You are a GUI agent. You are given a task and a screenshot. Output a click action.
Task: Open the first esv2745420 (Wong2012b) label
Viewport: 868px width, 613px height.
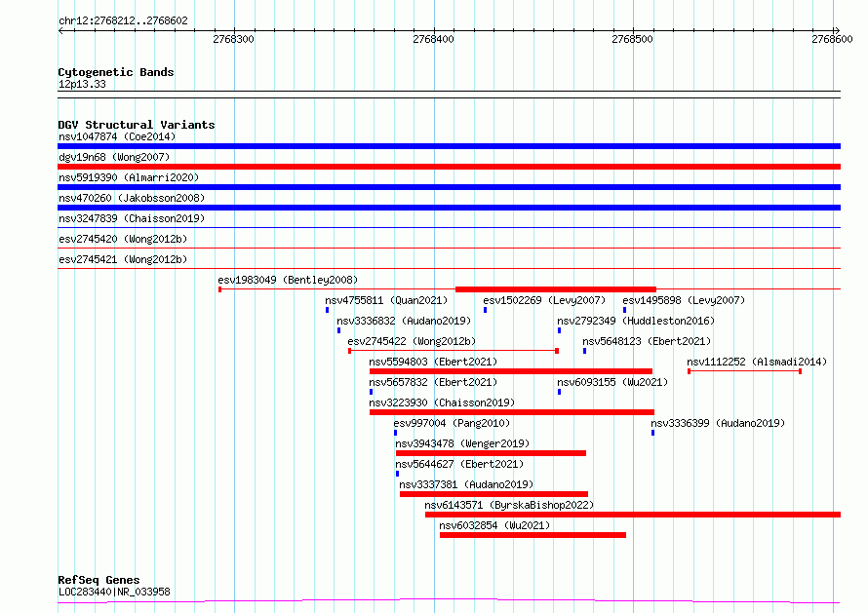[x=123, y=239]
